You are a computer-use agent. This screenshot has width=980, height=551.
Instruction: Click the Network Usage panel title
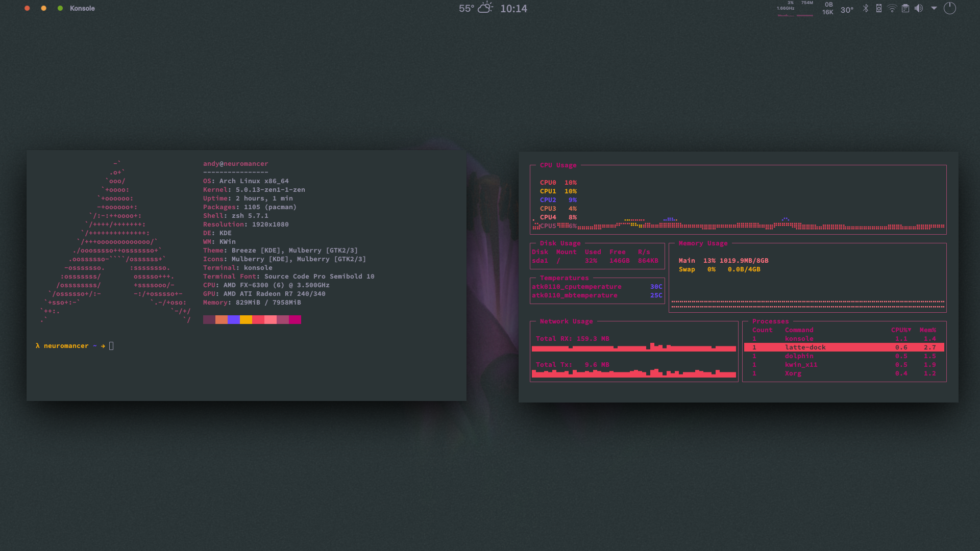(x=566, y=321)
